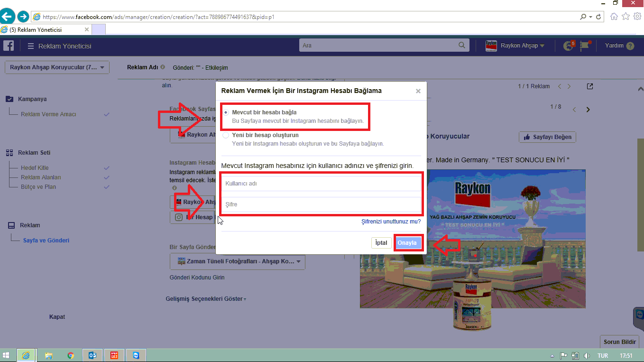The image size is (644, 362).
Task: Go back with the browser back arrow
Action: click(7, 17)
